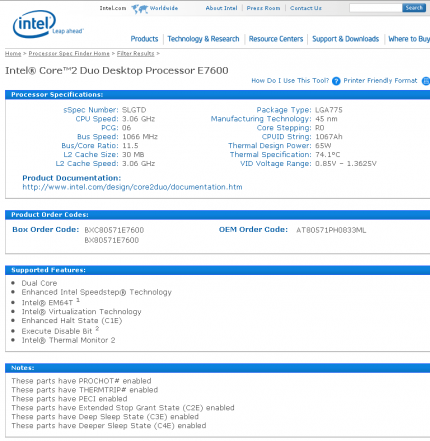Open the help question mark icon

pyautogui.click(x=336, y=81)
